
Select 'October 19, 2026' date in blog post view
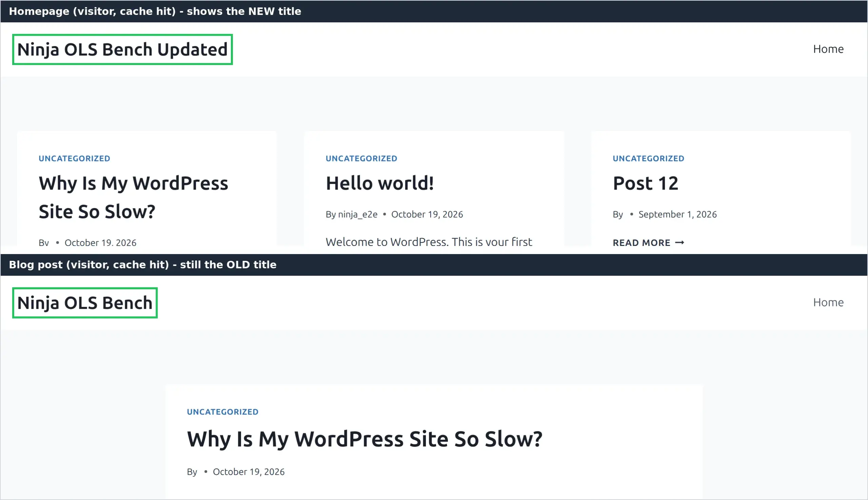[249, 472]
